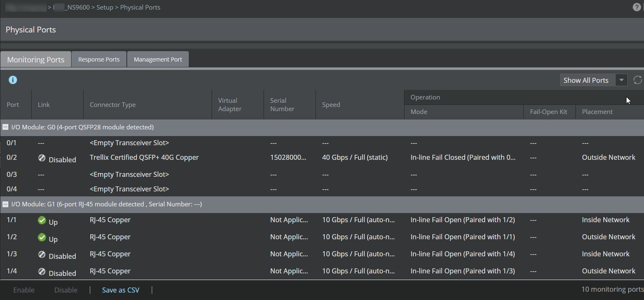Viewport: 644px width, 300px height.
Task: Click the Enable button
Action: click(24, 290)
